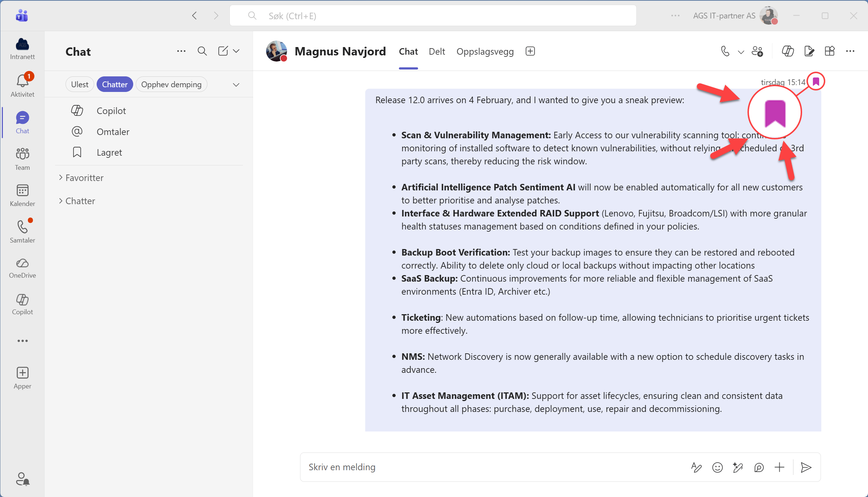Click the emoji smiley icon

coord(717,467)
